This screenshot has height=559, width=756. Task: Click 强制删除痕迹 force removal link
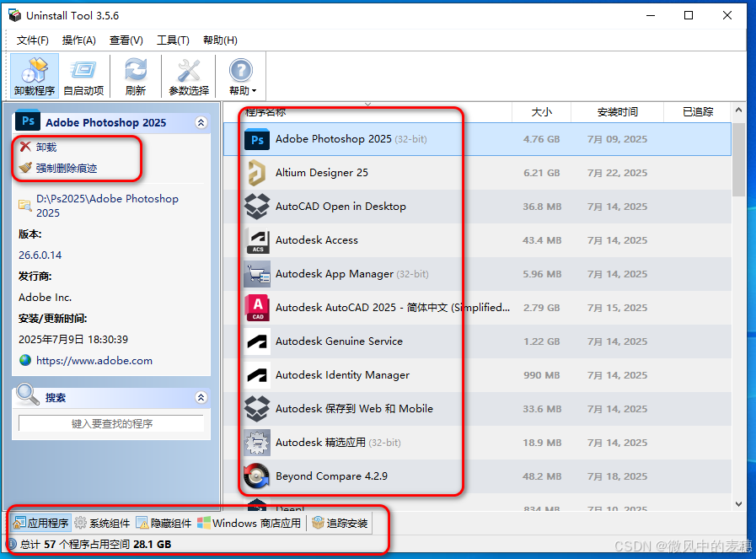tap(67, 168)
